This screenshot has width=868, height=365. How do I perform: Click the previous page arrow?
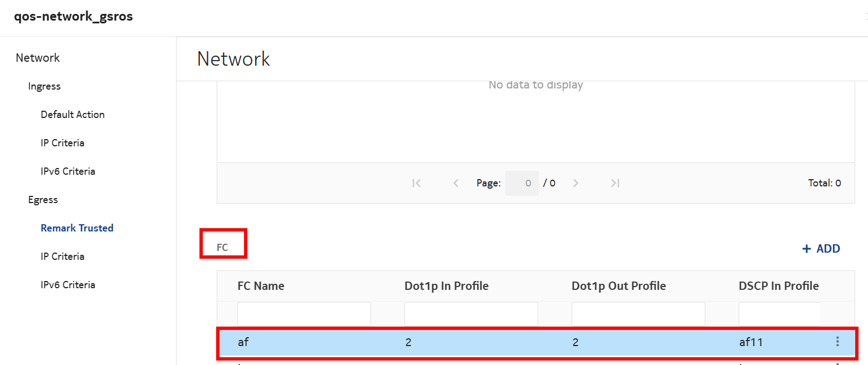click(456, 183)
